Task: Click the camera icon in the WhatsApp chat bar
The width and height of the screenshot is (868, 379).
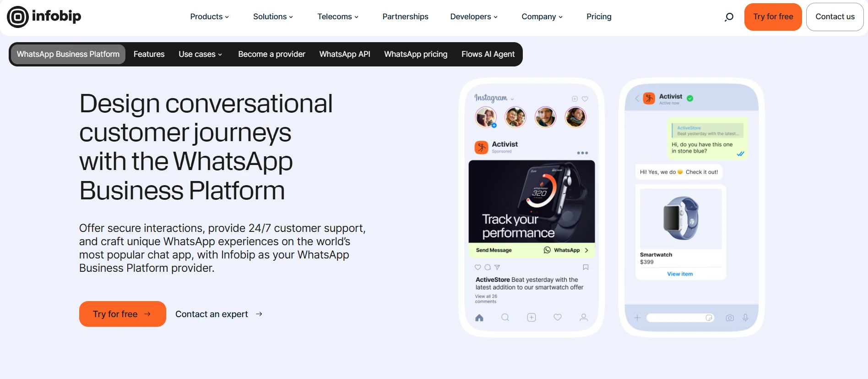Action: tap(730, 317)
